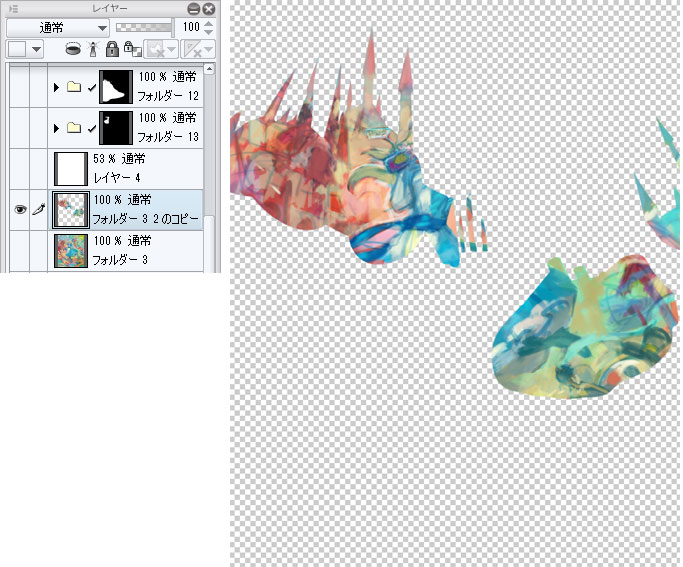Open the ruler range dropdown arrow

209,49
